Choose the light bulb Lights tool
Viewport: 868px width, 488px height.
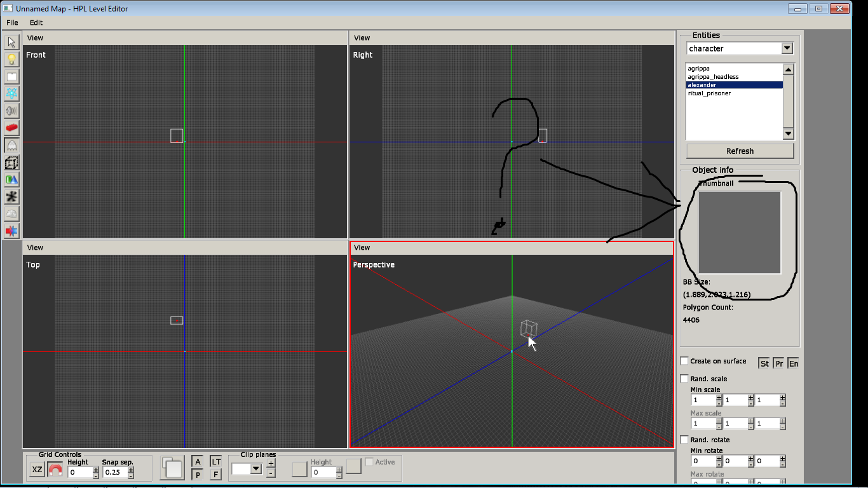(x=11, y=60)
